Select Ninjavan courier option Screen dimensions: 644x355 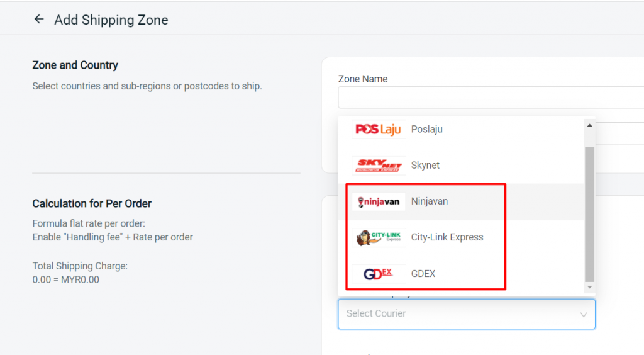(x=430, y=201)
